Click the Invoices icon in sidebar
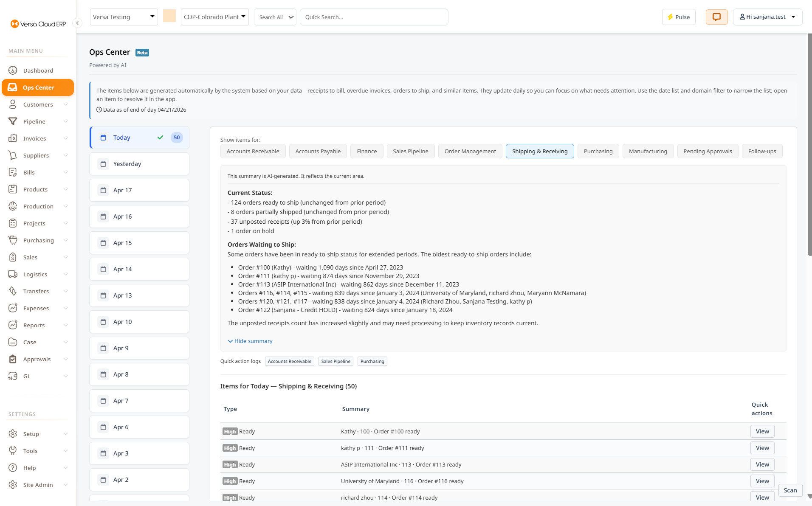 coord(13,138)
